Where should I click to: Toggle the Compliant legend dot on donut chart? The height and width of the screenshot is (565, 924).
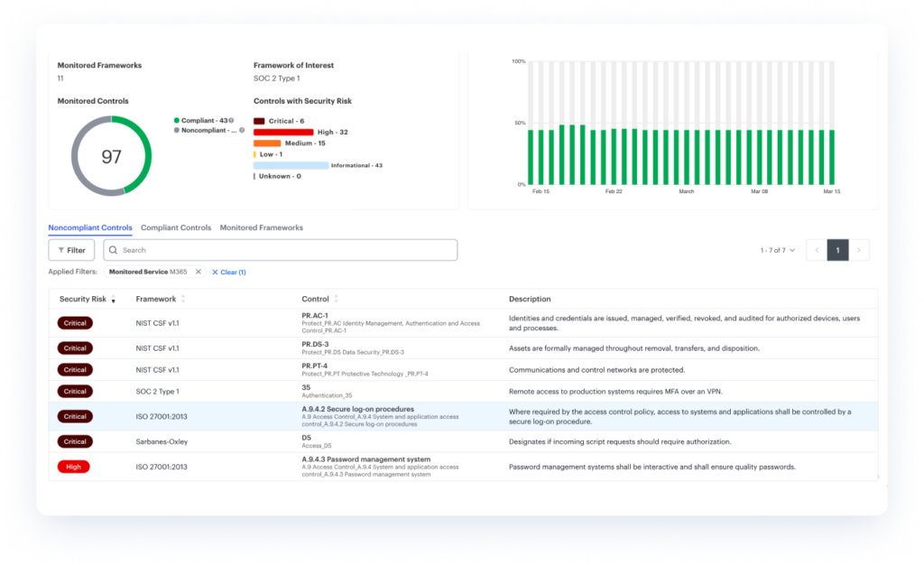coord(177,120)
